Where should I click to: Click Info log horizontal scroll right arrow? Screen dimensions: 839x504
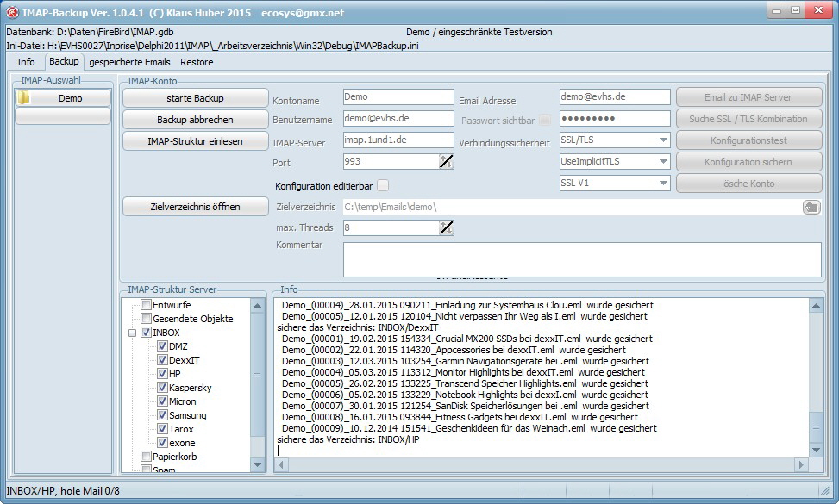point(801,464)
